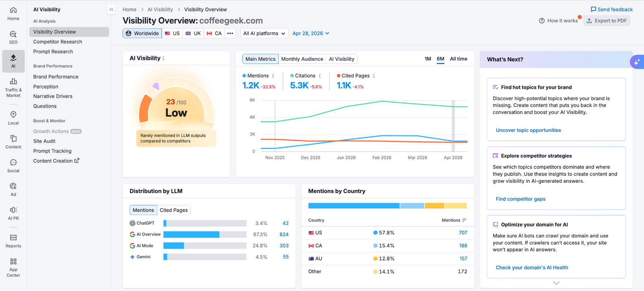This screenshot has height=291, width=644.
Task: Open Prompt Tracking menu item
Action: (x=69, y=151)
